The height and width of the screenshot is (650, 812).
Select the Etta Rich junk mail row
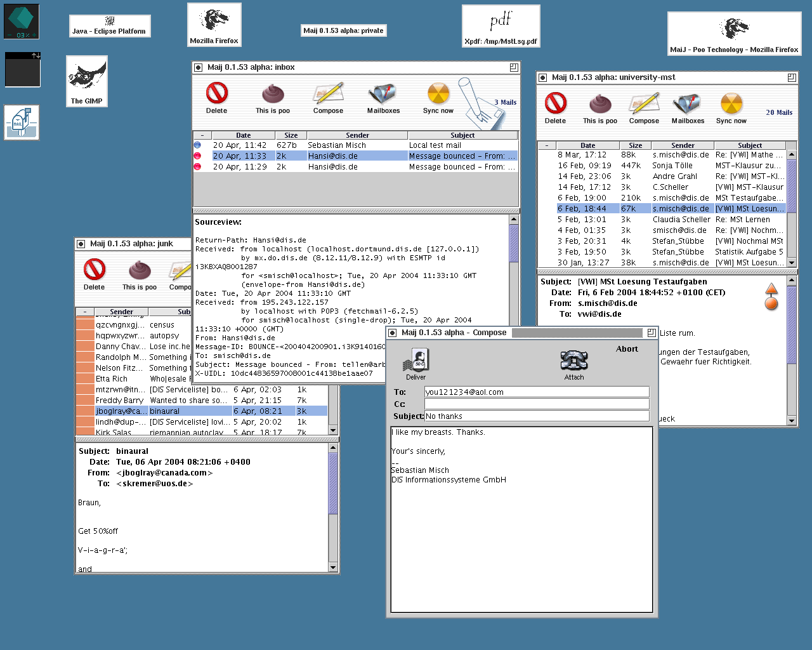(x=134, y=379)
